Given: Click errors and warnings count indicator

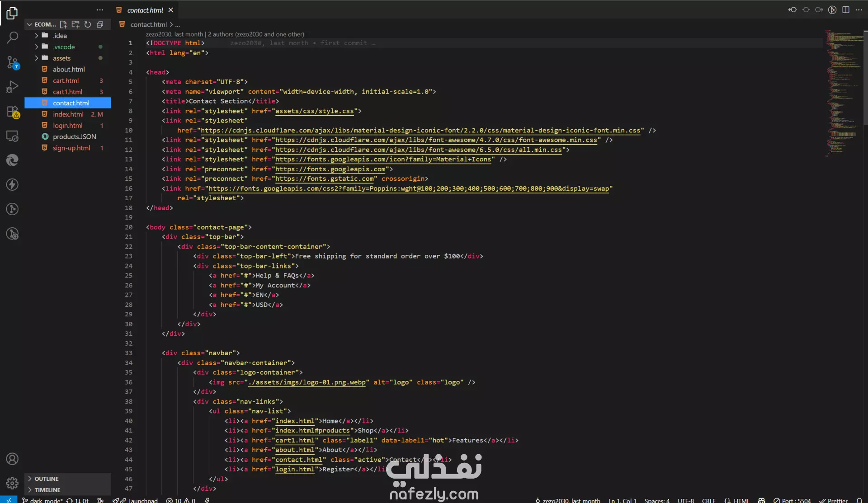Looking at the screenshot, I should [180, 500].
